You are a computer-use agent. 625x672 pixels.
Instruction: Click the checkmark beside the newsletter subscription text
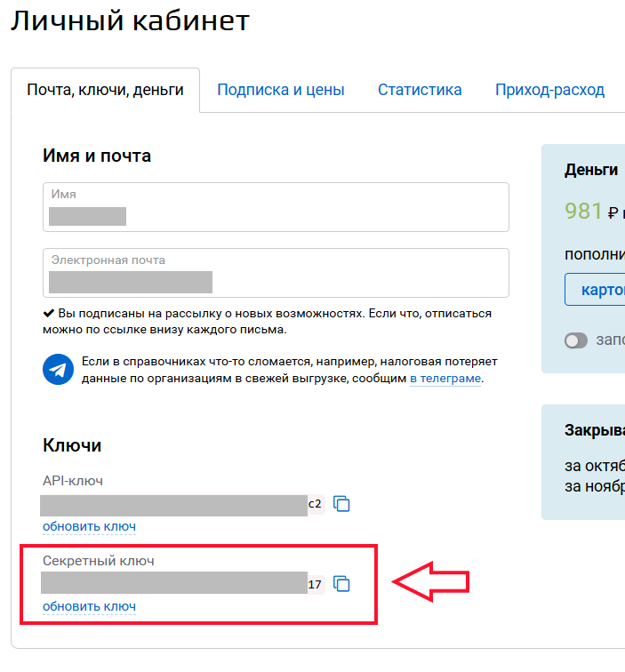tap(49, 314)
